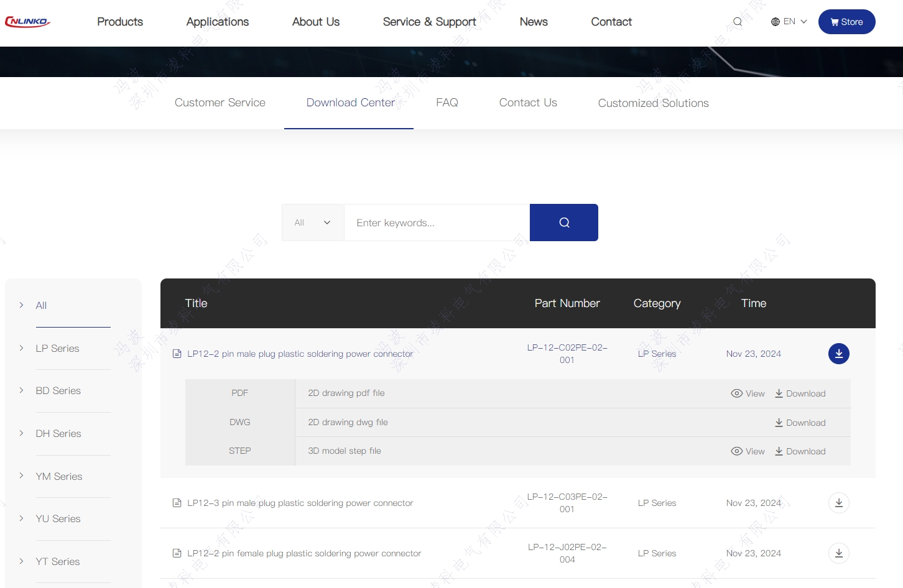The height and width of the screenshot is (588, 903).
Task: Click the globe language icon
Action: [x=776, y=22]
